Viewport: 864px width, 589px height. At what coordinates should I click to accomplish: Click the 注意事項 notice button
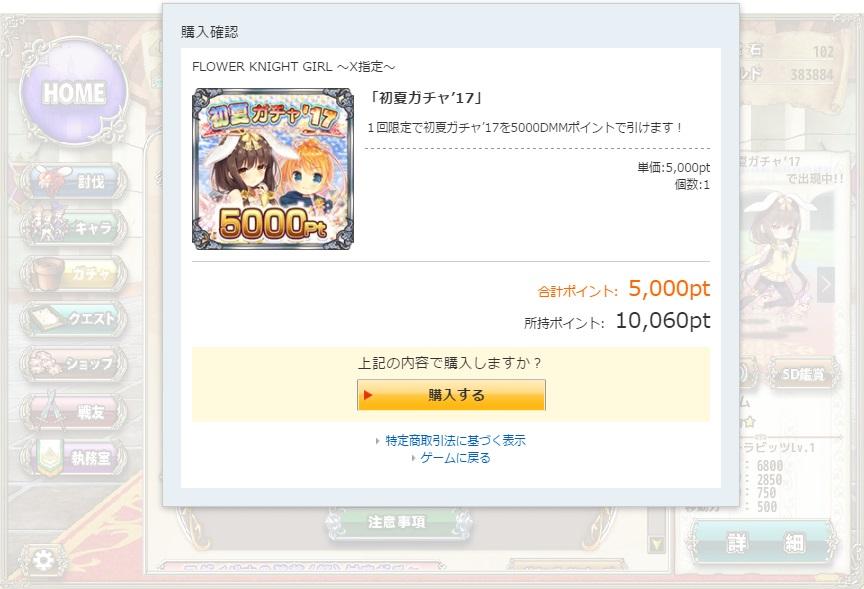coord(397,522)
